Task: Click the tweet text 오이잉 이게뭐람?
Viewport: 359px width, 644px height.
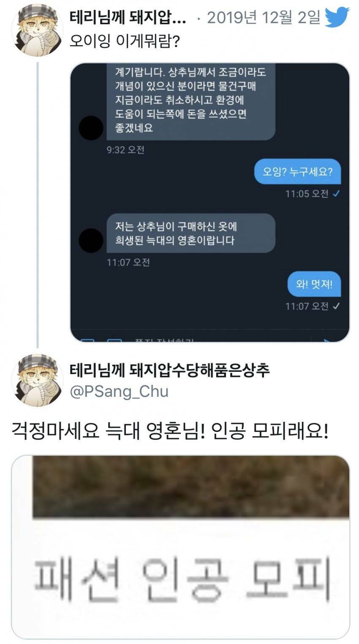Action: coord(125,41)
